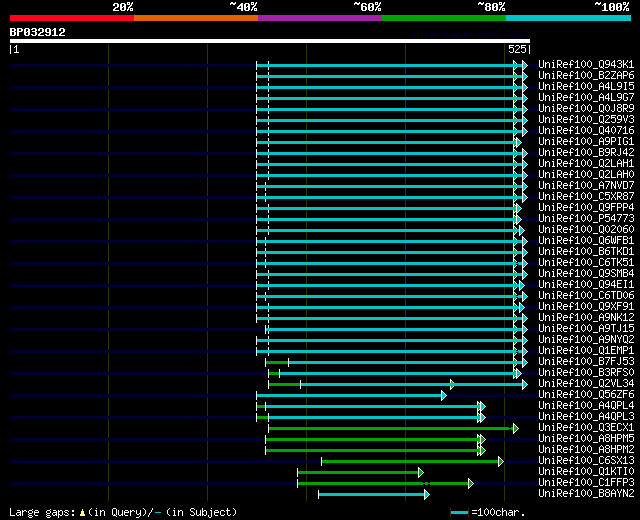Click the UniRef100_B3RFS0 label
Image resolution: width=640 pixels, height=520 pixels.
(x=586, y=373)
